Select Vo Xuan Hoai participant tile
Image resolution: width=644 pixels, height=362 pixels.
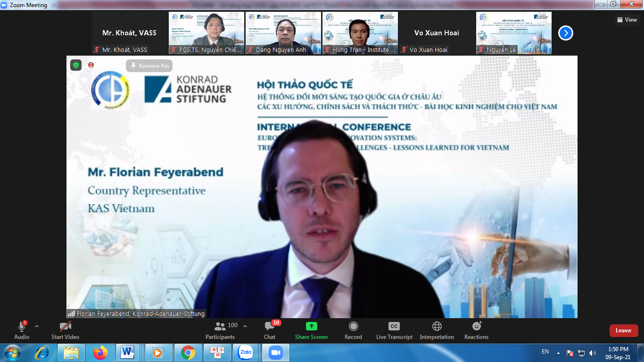pyautogui.click(x=437, y=33)
